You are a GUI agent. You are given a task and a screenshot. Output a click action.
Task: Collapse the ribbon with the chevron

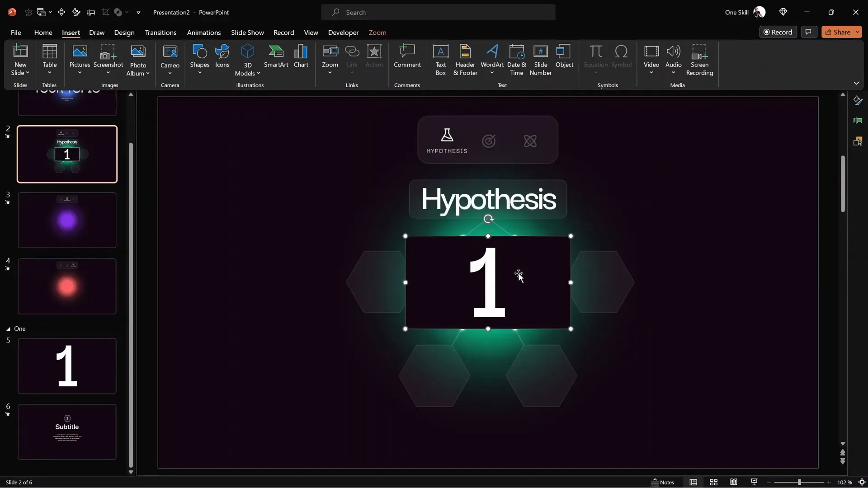pyautogui.click(x=856, y=83)
